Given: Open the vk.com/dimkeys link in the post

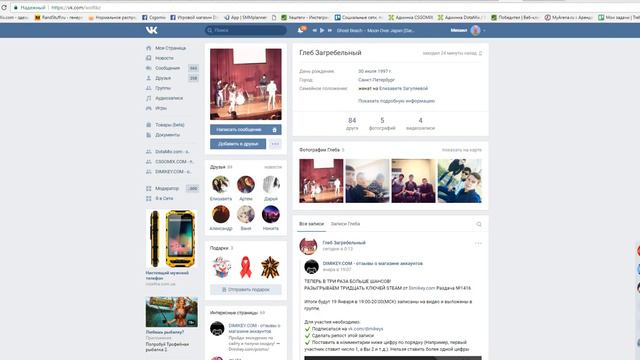Looking at the screenshot, I should (x=366, y=329).
